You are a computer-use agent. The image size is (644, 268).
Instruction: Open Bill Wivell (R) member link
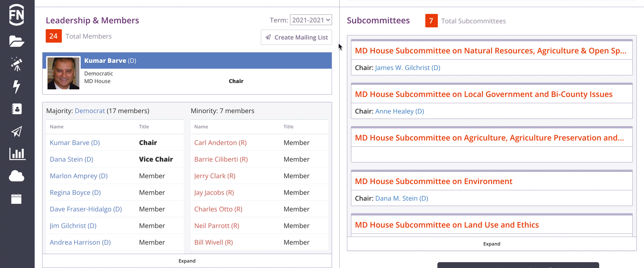pos(214,242)
